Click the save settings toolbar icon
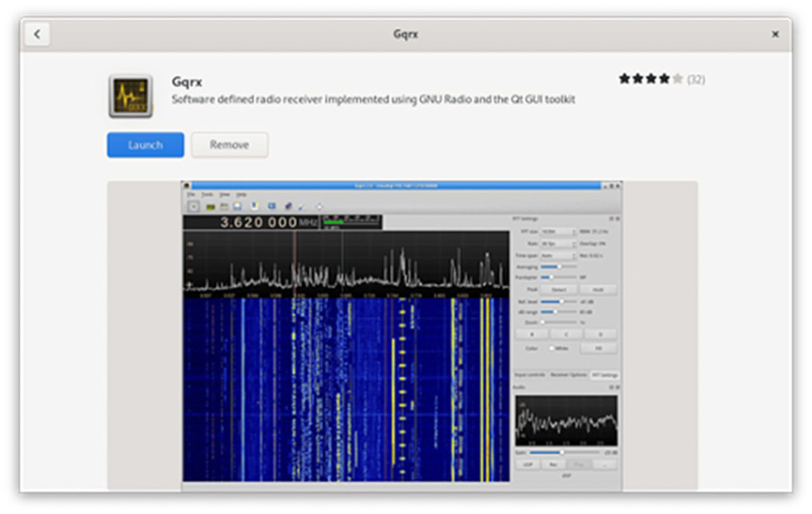 238,205
